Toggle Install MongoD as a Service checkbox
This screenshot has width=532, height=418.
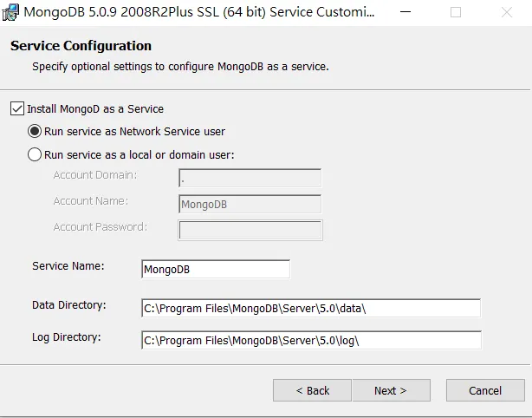17,109
